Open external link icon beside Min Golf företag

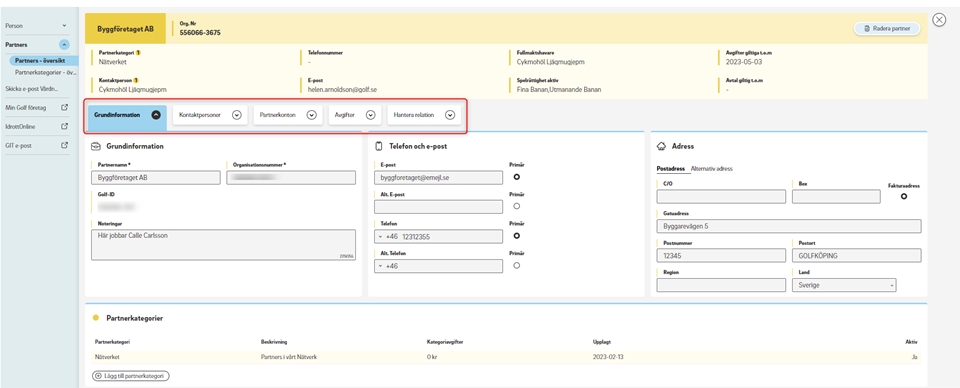coord(64,107)
